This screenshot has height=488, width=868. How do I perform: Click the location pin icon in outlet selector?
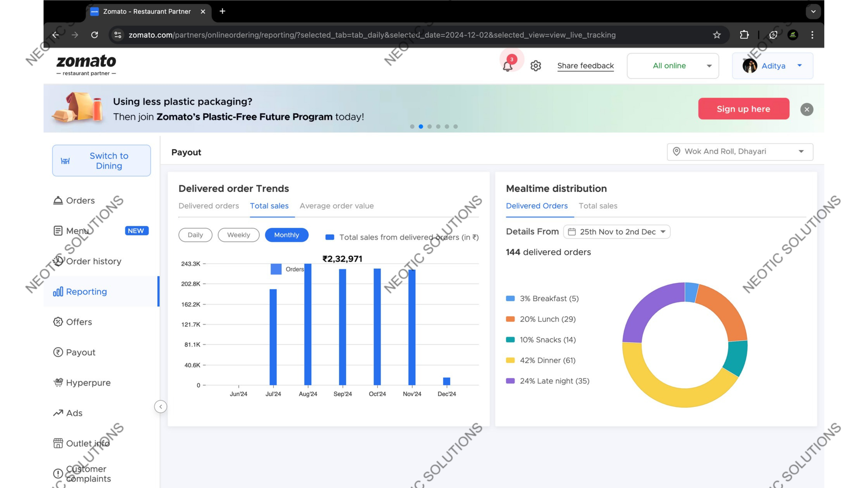pyautogui.click(x=676, y=152)
